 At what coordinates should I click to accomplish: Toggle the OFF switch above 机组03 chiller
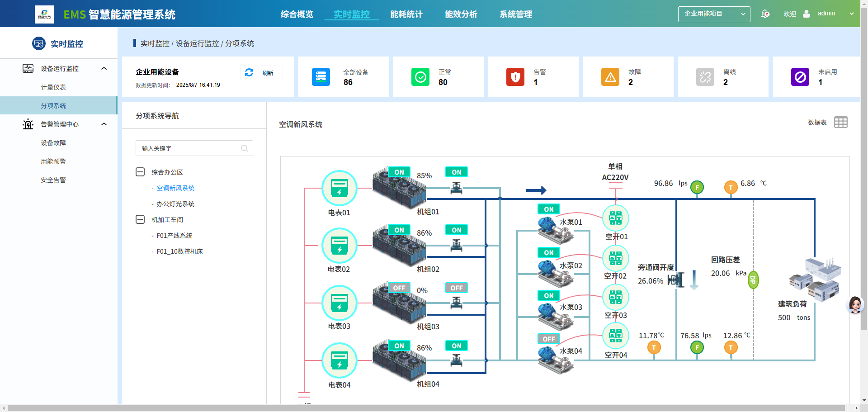point(399,288)
